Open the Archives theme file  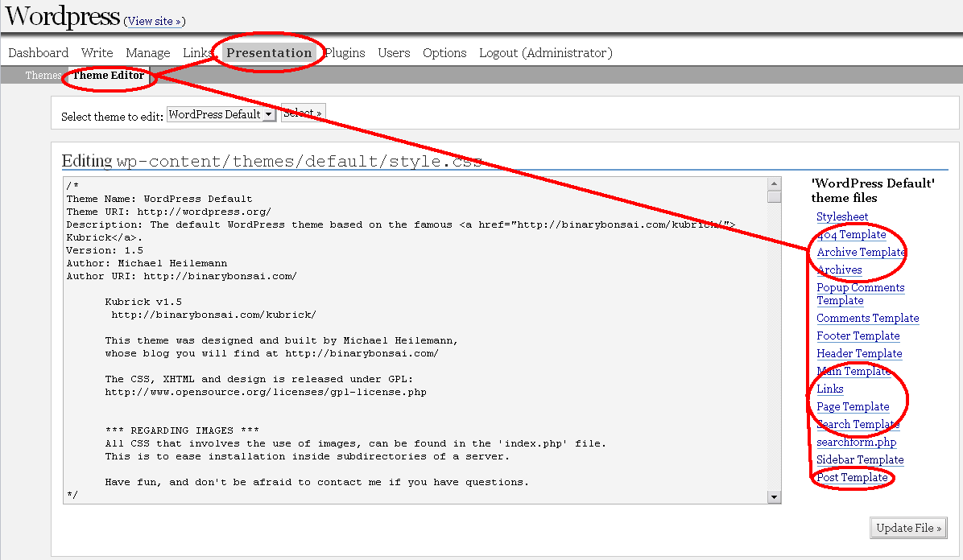(839, 270)
